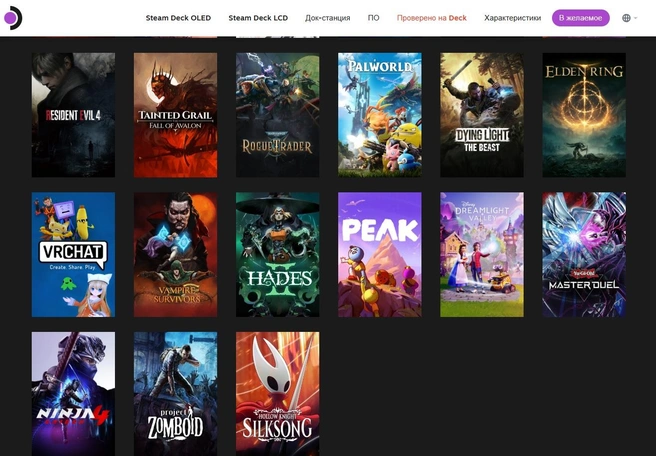Open Hollow Knight Silksong cover
656x456 pixels.
277,394
